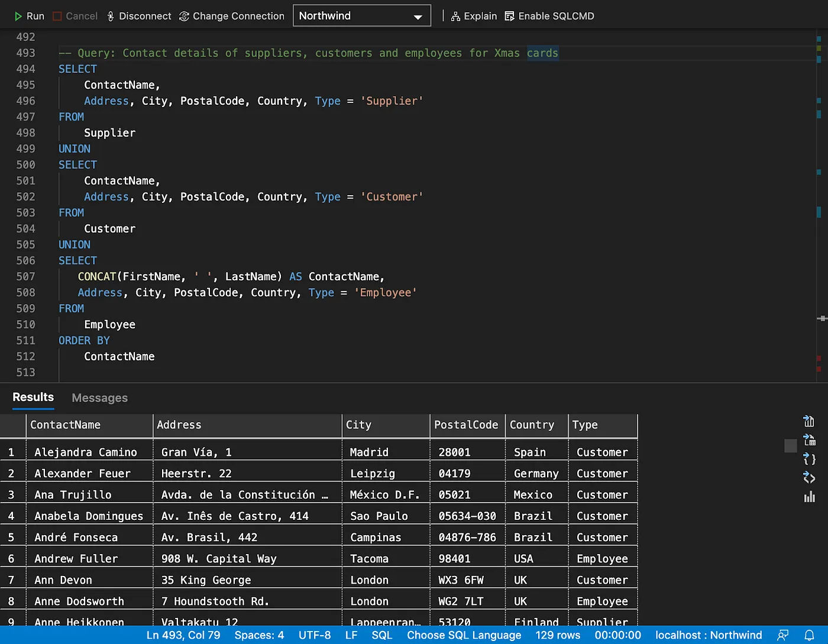Save results as XML icon
828x644 pixels.
809,478
